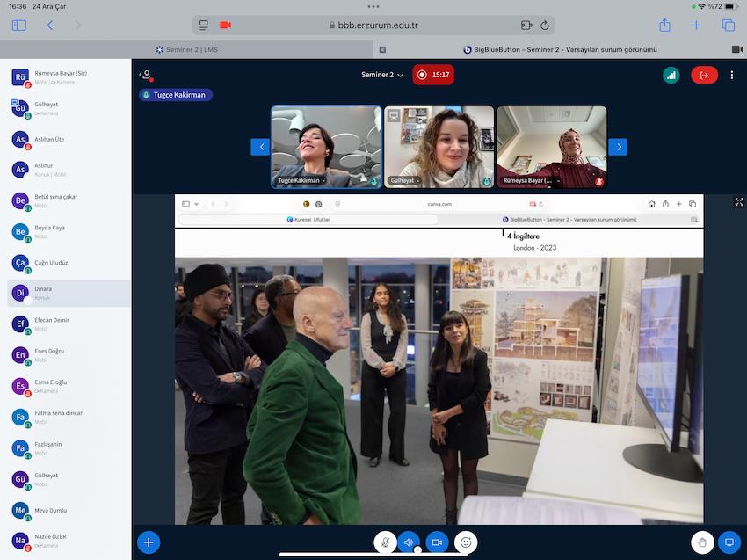Show the next webcams page arrow
This screenshot has height=560, width=747.
[618, 147]
